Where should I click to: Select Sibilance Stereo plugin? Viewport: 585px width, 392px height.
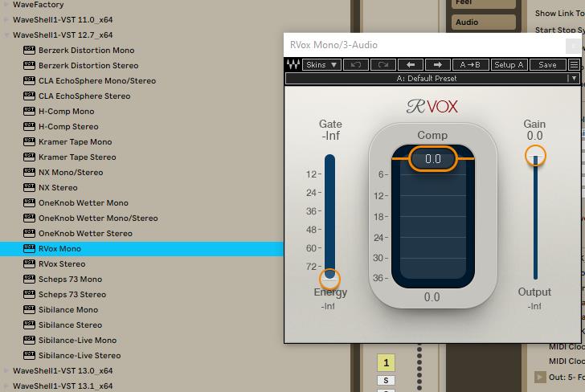click(x=70, y=325)
